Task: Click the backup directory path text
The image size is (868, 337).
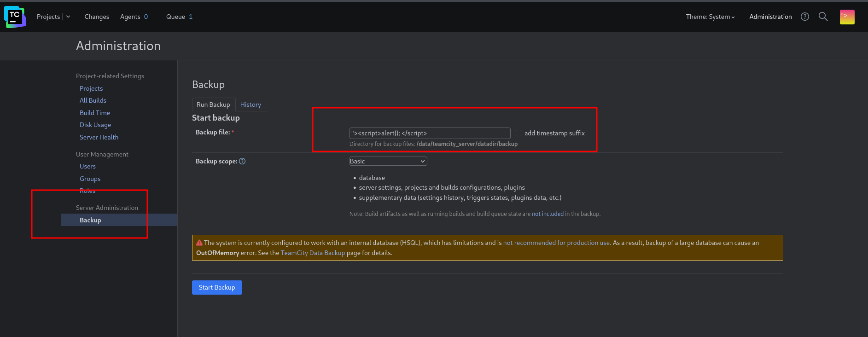Action: [467, 144]
